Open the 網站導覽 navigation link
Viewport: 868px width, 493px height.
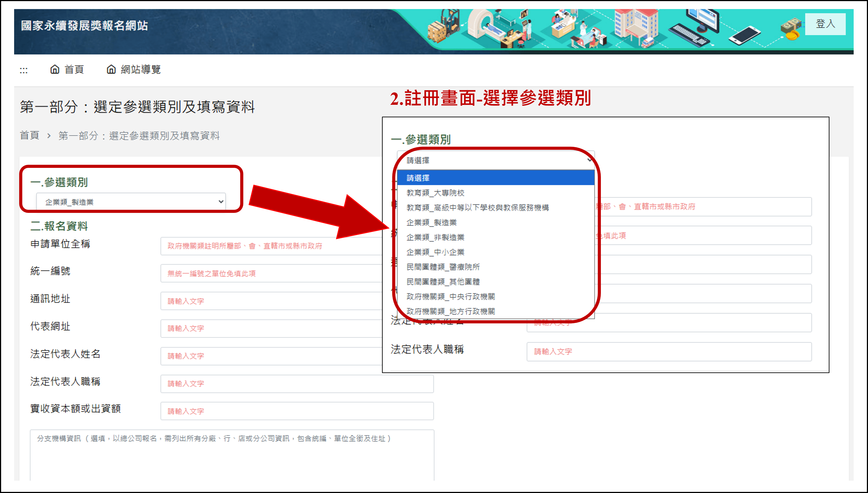(141, 69)
